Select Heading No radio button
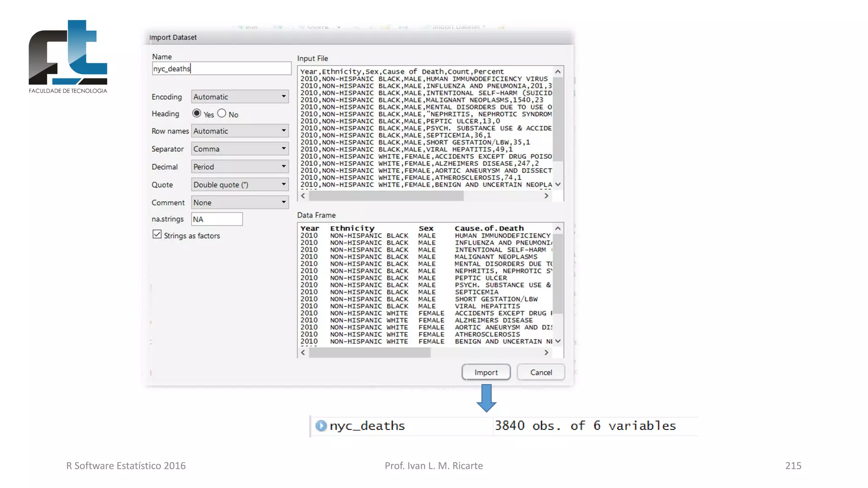 pos(222,113)
